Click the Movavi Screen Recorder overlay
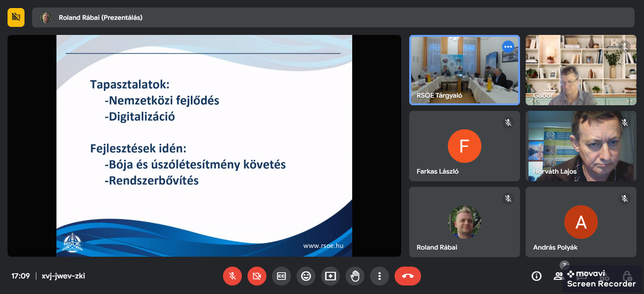 pyautogui.click(x=602, y=279)
